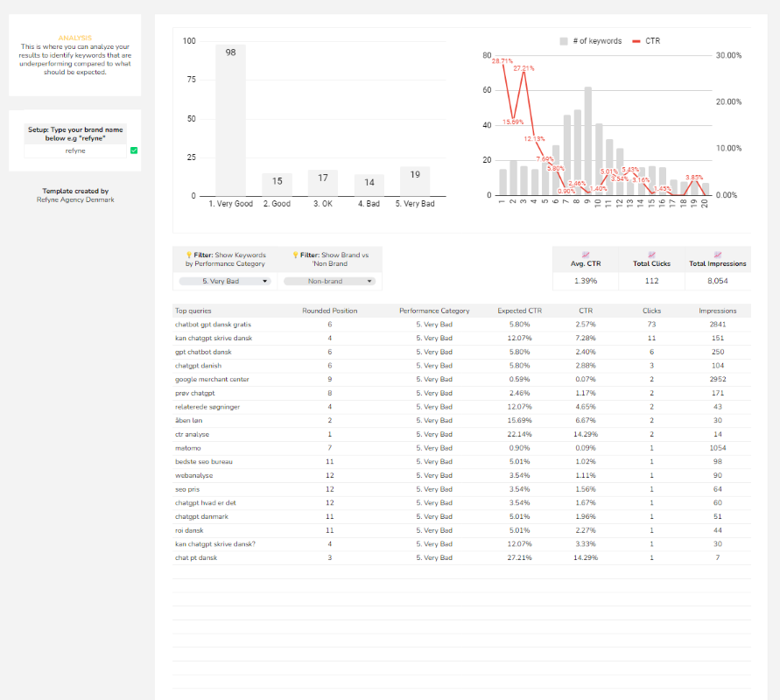Click the "Refyne Agency Denmark" credit text
This screenshot has width=780, height=700.
75,199
